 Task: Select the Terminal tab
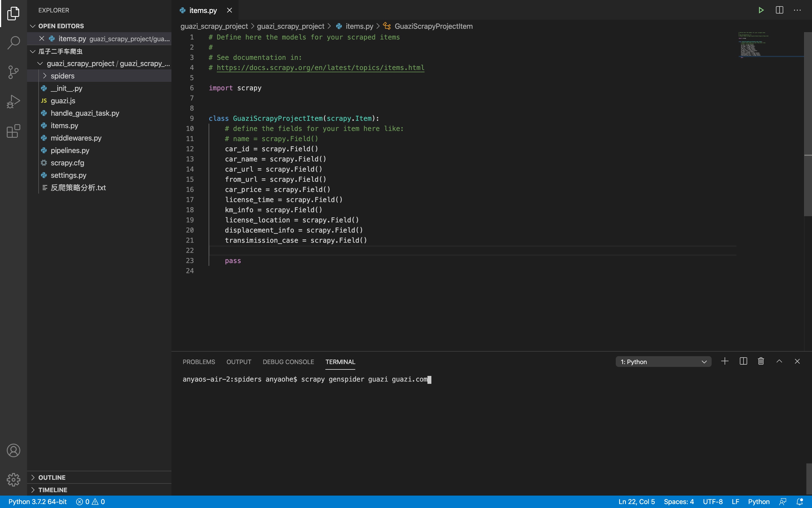coord(340,362)
